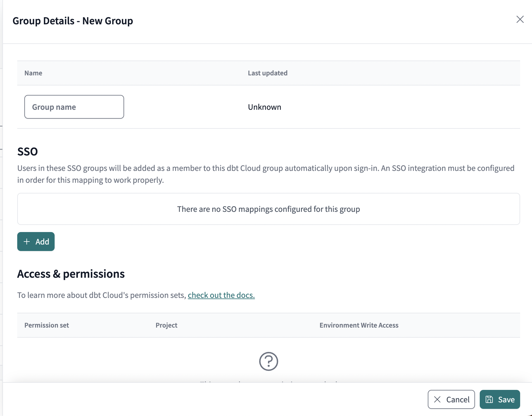Select the Project column header

coord(166,325)
